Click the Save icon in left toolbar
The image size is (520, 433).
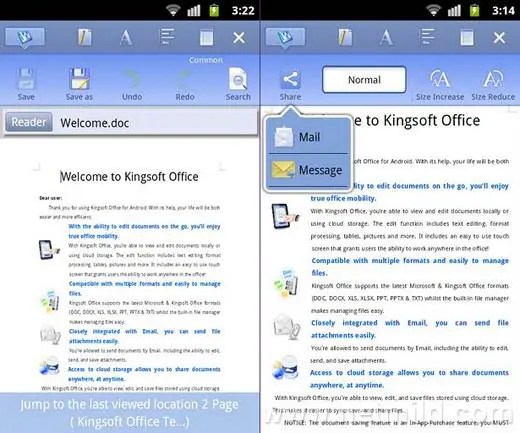[26, 84]
